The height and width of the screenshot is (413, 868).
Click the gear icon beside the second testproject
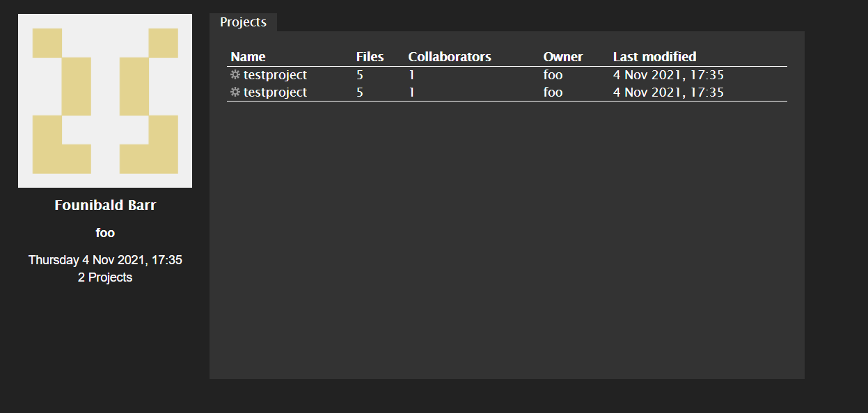click(x=235, y=92)
